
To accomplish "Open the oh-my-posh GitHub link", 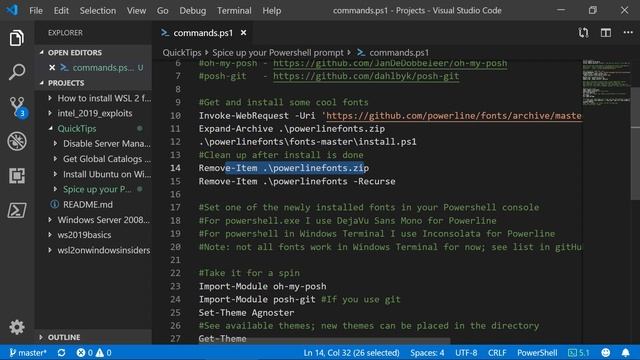I will tap(390, 63).
